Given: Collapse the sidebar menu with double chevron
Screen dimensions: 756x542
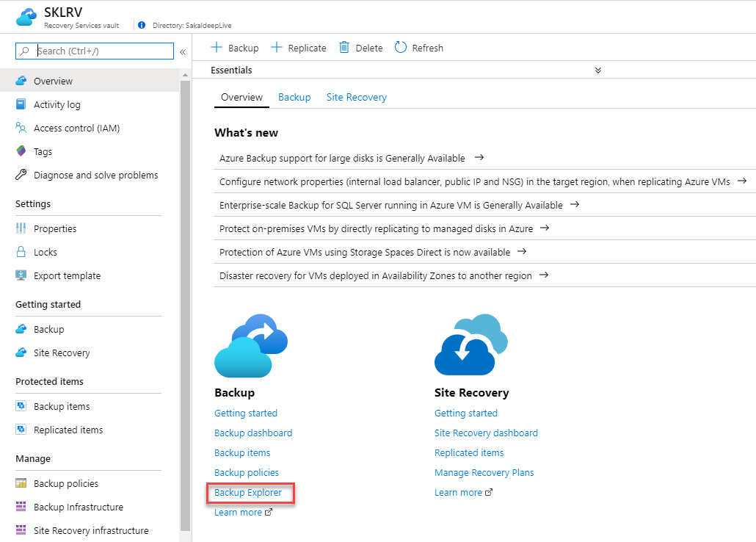Looking at the screenshot, I should tap(183, 51).
